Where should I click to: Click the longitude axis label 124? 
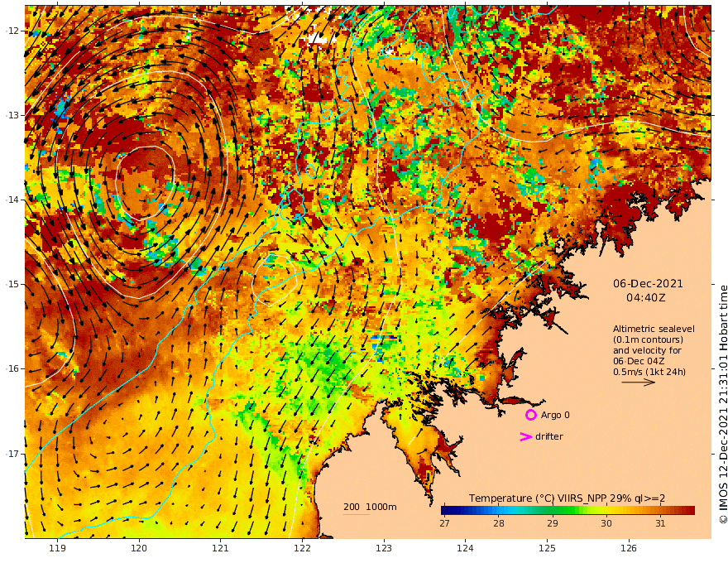point(466,549)
